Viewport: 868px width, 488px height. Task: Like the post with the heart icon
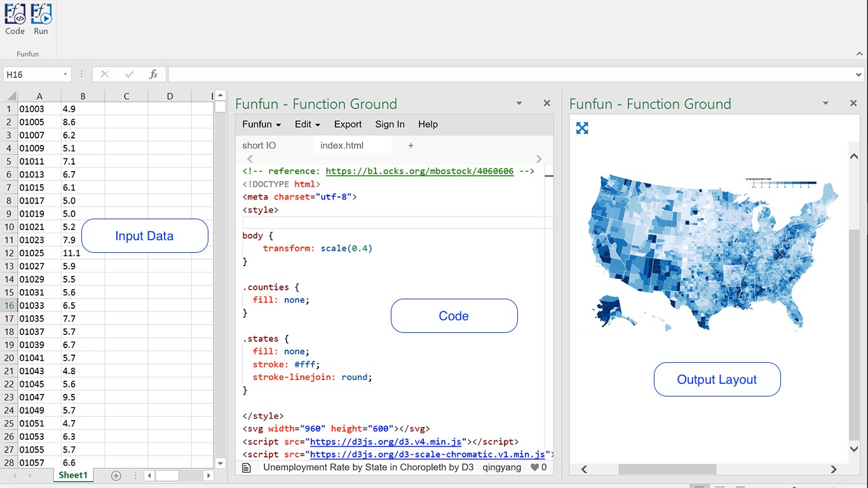[x=535, y=467]
